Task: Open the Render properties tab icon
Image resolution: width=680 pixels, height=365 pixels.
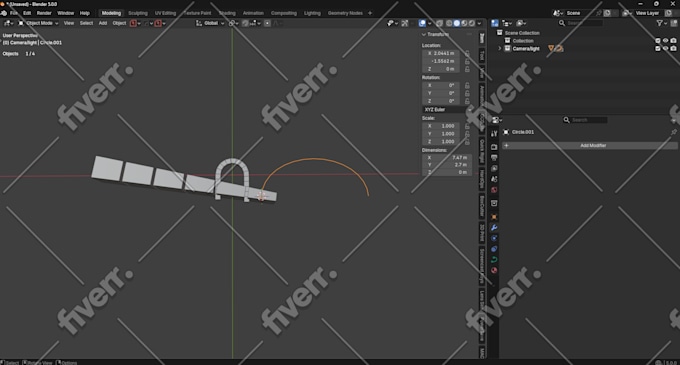Action: pyautogui.click(x=494, y=147)
